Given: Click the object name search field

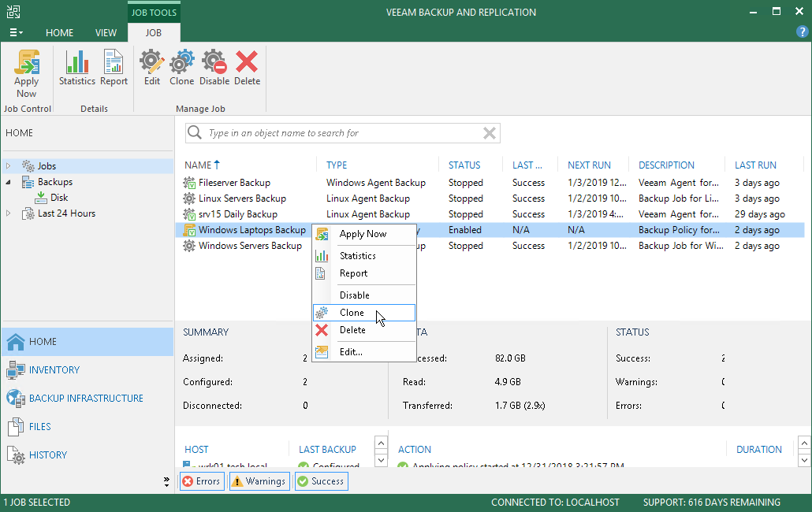Looking at the screenshot, I should click(343, 133).
